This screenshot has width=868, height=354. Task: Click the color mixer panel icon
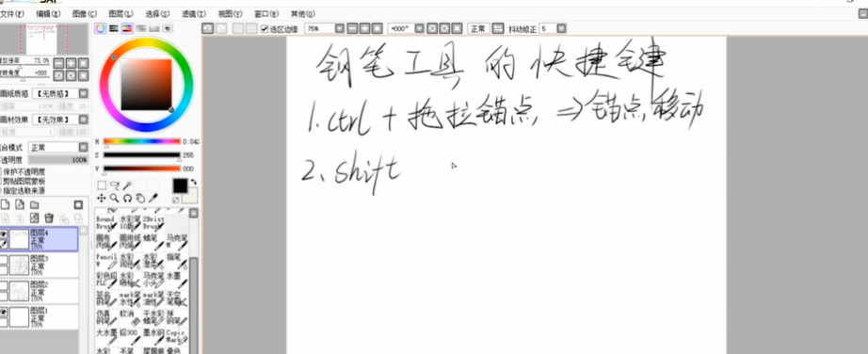[140, 29]
